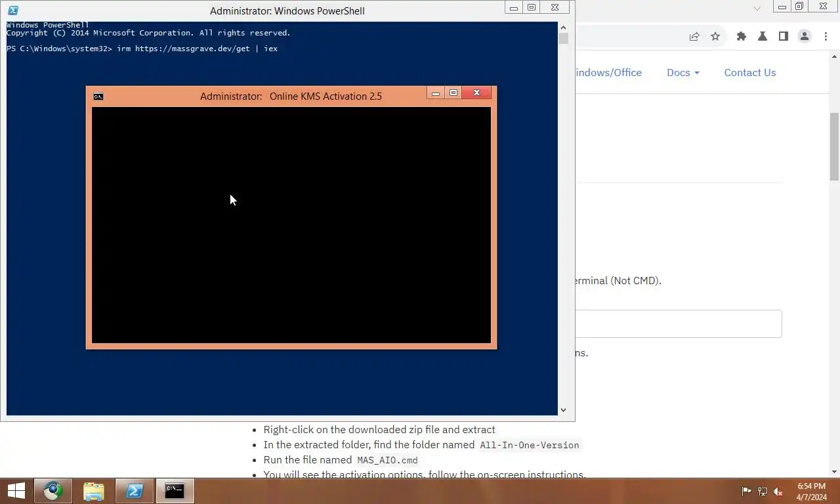Click the Copyright Microsoft Corporation line
The height and width of the screenshot is (504, 840).
point(148,33)
